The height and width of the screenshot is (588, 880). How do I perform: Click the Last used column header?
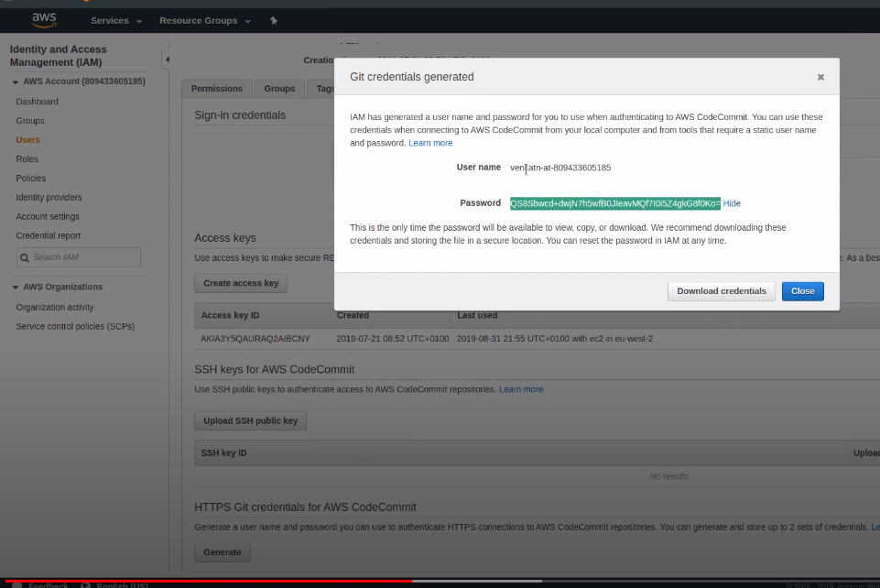click(477, 315)
